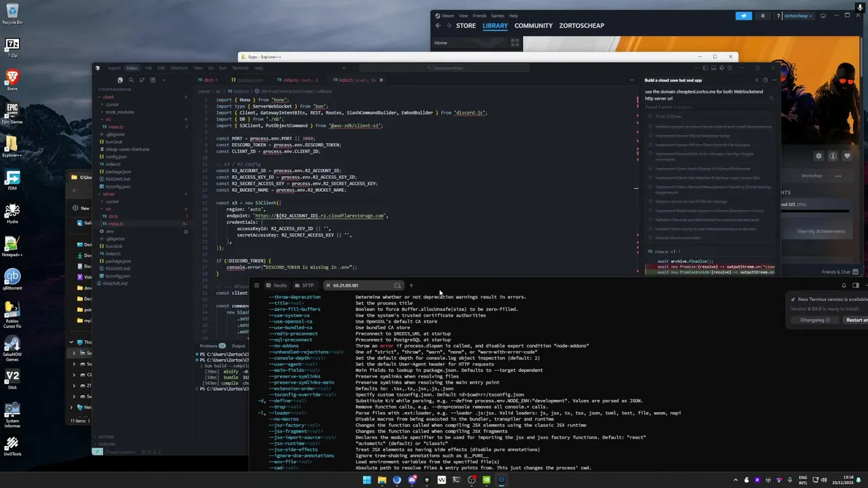This screenshot has width=868, height=488.
Task: Click the Search icon in the Cursor sidebar
Action: [131, 80]
